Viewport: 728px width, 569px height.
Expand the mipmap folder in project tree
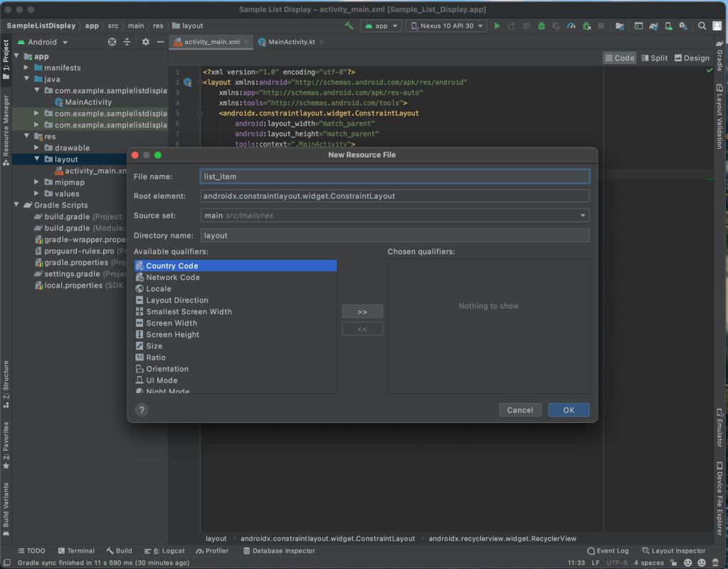pos(38,182)
